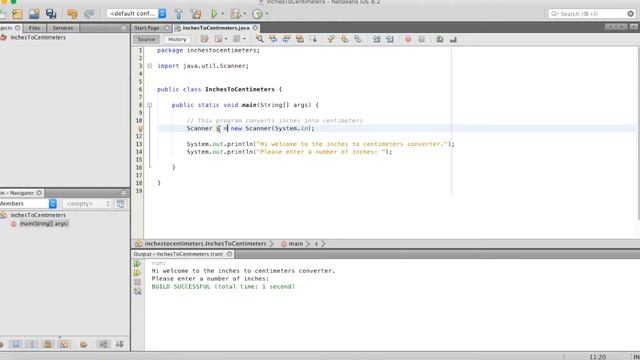Click the Profile Project icon
The image size is (640, 360).
tap(257, 14)
